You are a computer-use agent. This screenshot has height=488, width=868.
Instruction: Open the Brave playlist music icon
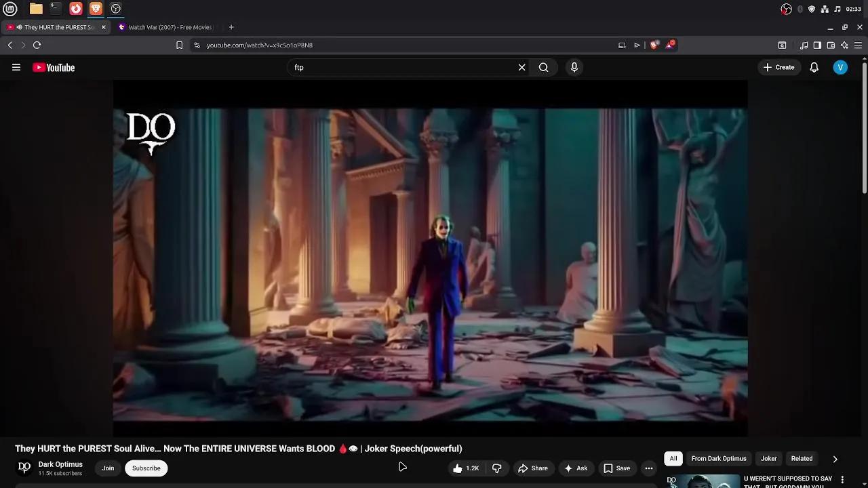pos(804,45)
